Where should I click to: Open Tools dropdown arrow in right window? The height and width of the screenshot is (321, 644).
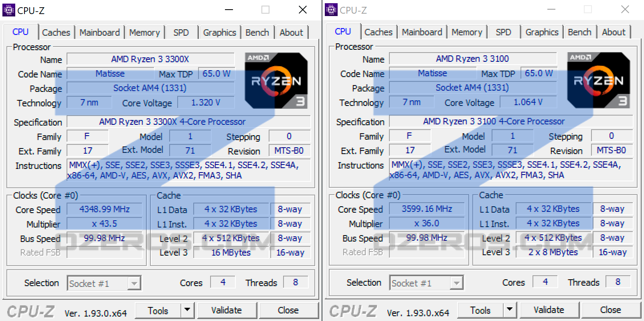tap(509, 310)
